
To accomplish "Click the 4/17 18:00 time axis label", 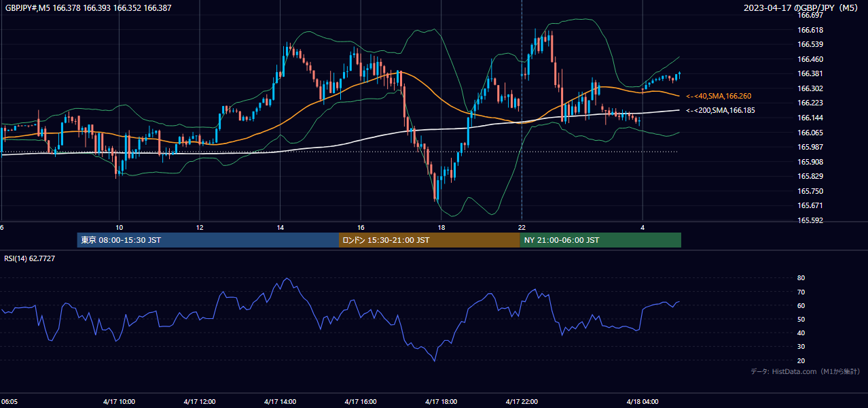I will (x=441, y=402).
